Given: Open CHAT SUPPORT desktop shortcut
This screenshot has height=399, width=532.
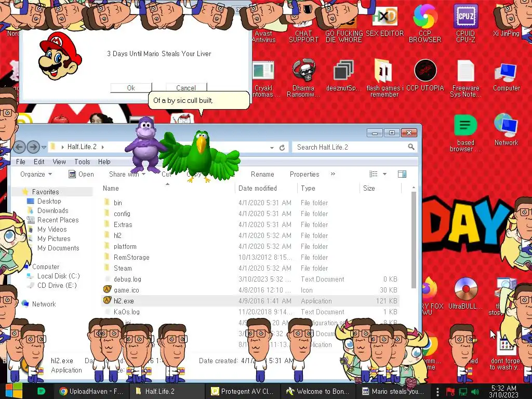Looking at the screenshot, I should pos(303,25).
